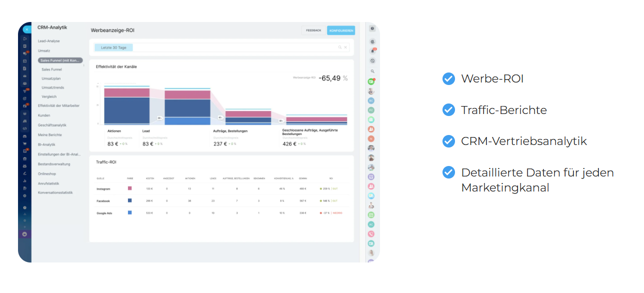644x293 pixels.
Task: Click the pink Instagram color swatch in Traffic-ROI
Action: (x=129, y=189)
